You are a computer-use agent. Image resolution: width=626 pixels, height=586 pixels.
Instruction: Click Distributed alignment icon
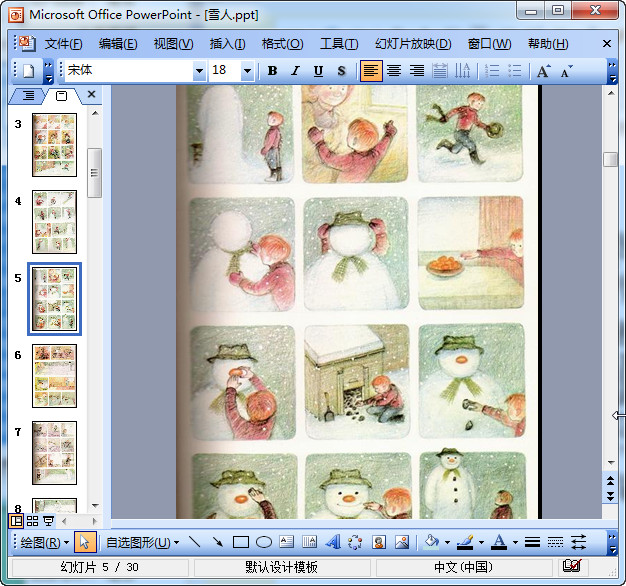tap(440, 71)
